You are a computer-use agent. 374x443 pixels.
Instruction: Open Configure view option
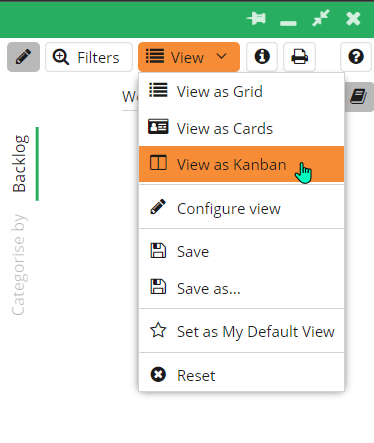coord(241,209)
